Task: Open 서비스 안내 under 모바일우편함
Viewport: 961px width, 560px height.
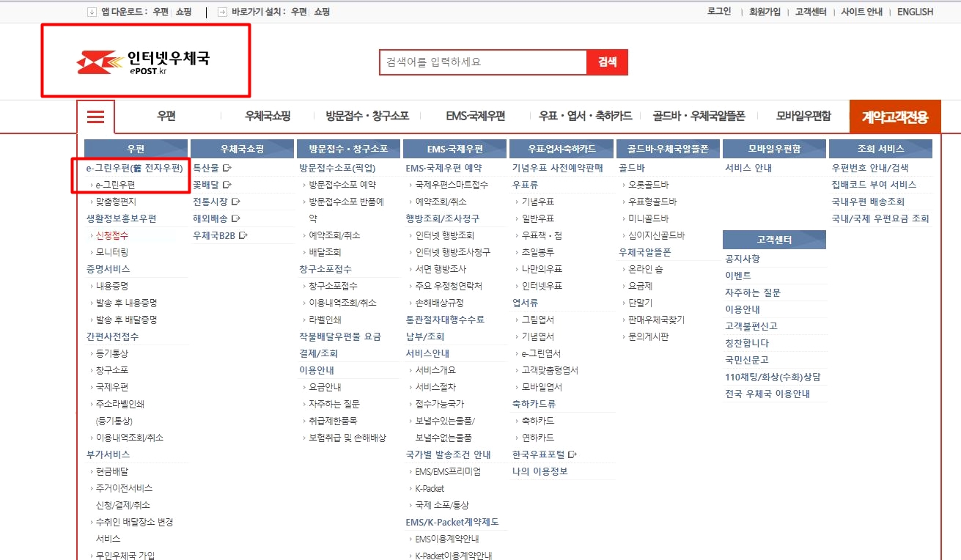Action: (x=748, y=168)
